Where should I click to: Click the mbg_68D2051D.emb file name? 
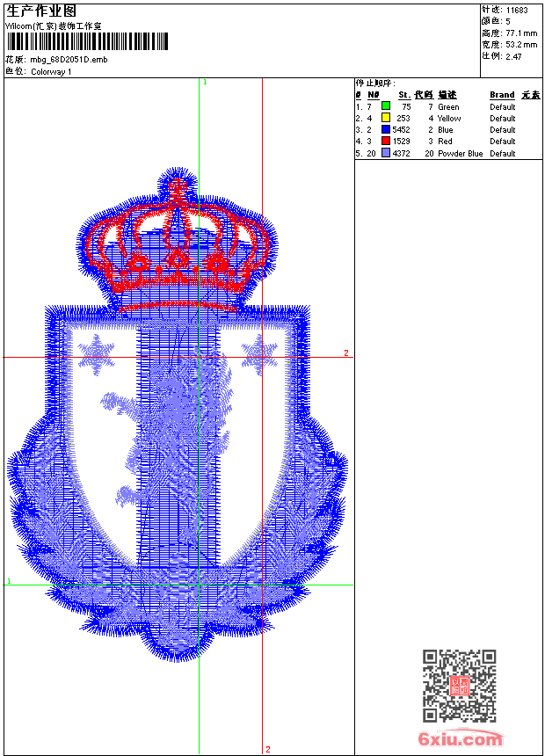(69, 60)
